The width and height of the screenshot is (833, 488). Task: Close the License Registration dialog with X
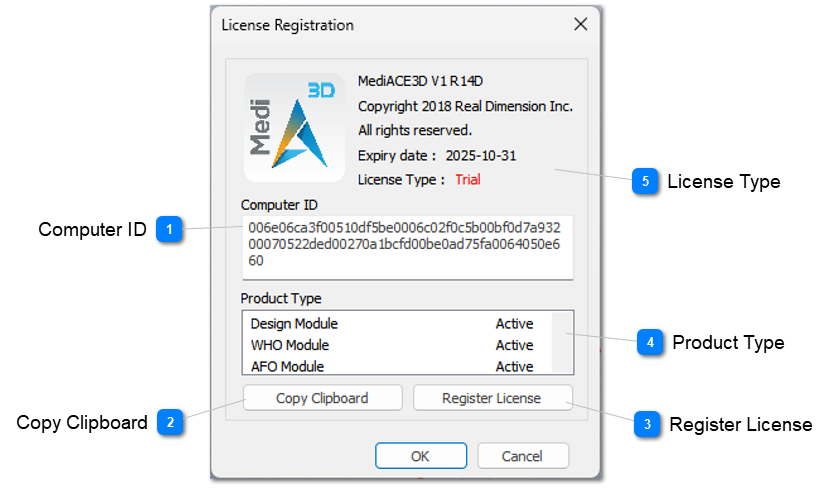click(x=580, y=24)
